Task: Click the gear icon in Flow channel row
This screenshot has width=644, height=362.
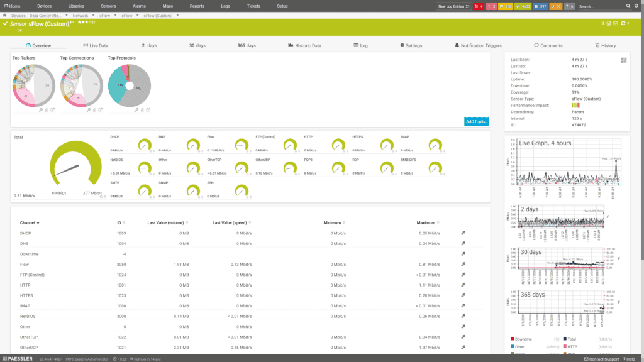Action: pyautogui.click(x=464, y=265)
